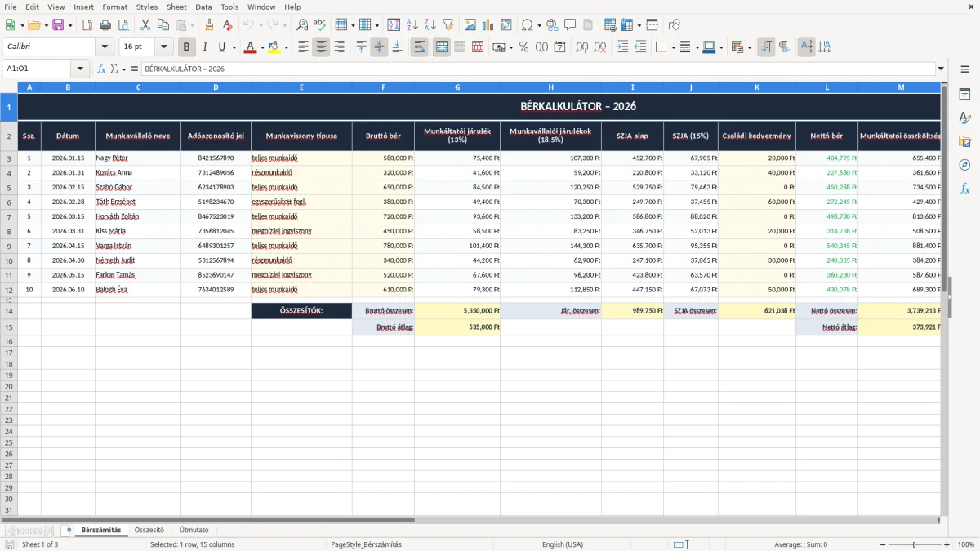Toggle Merge and Center Cells

coord(442,47)
